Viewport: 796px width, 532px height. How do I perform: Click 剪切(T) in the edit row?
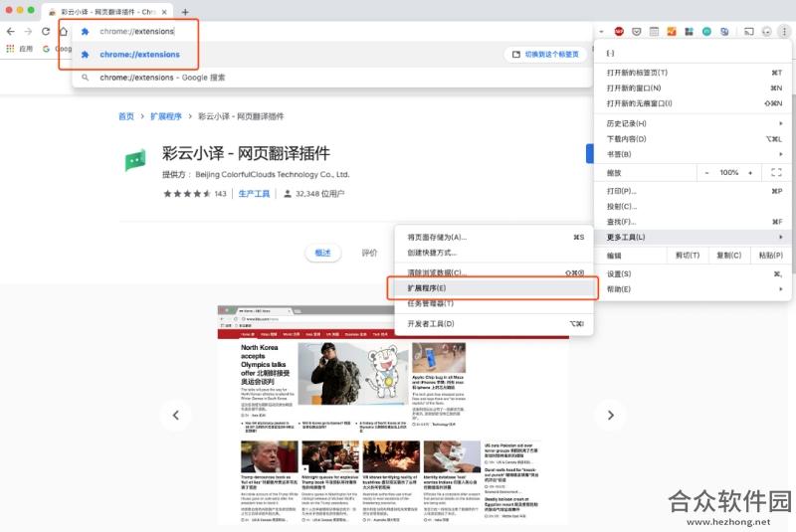688,256
